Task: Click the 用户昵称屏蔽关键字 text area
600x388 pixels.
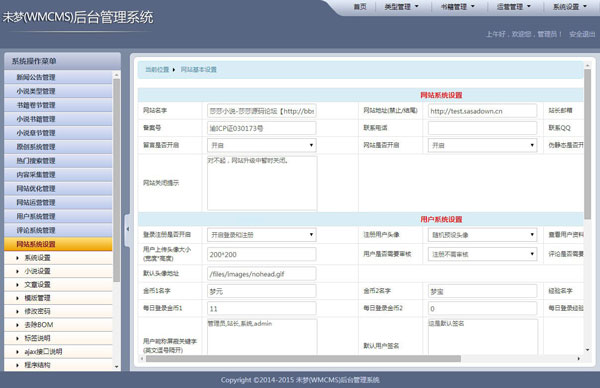Action: pos(262,337)
